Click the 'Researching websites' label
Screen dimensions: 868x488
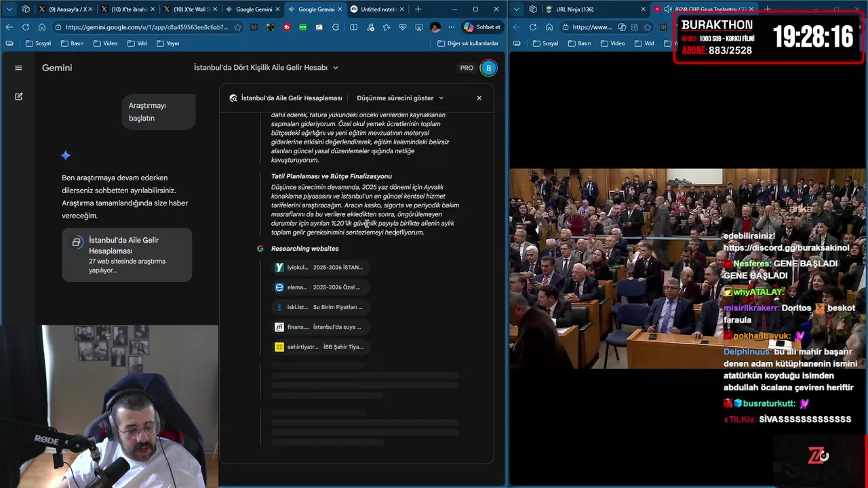[305, 249]
